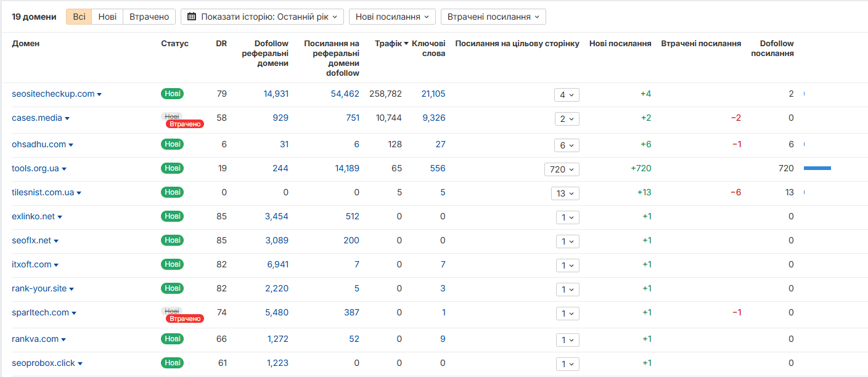This screenshot has width=868, height=377.
Task: Open the ohsadhu.com domain link
Action: coord(39,144)
